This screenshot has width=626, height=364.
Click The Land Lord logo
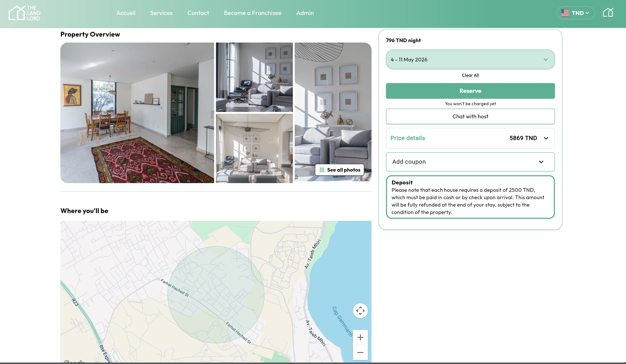(x=24, y=13)
